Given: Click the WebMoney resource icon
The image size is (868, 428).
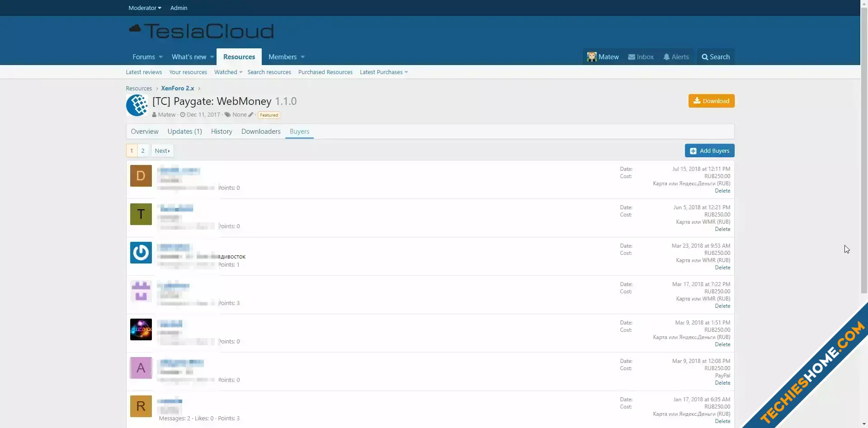Looking at the screenshot, I should pyautogui.click(x=137, y=105).
